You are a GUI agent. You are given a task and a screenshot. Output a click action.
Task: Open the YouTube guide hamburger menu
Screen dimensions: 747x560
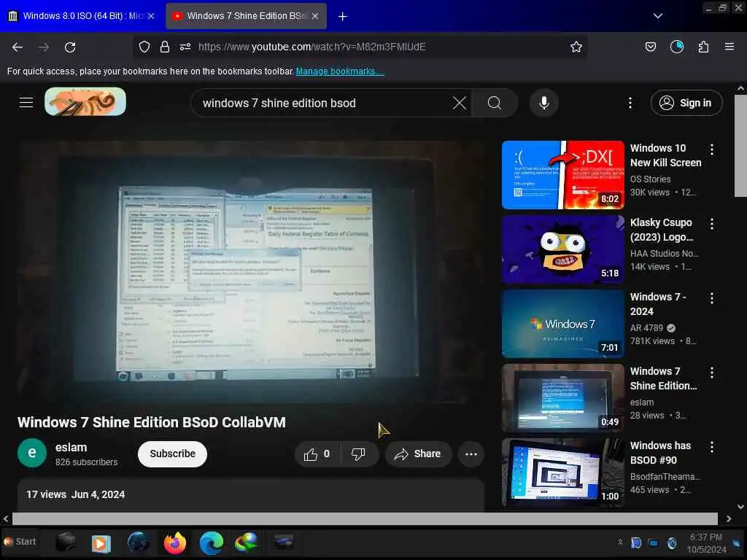26,102
